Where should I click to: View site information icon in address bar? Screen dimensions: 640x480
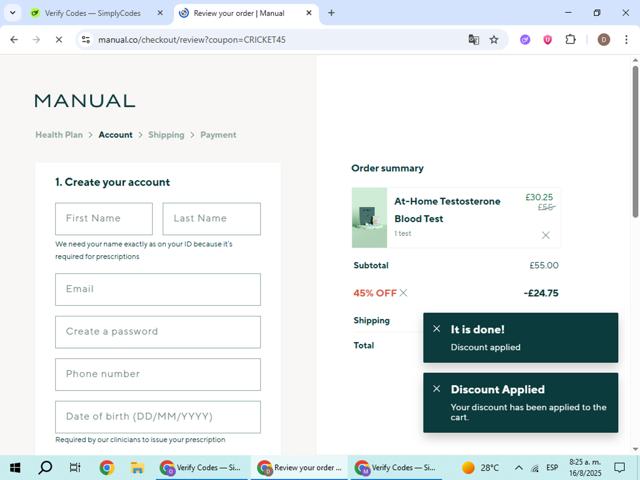tap(86, 40)
